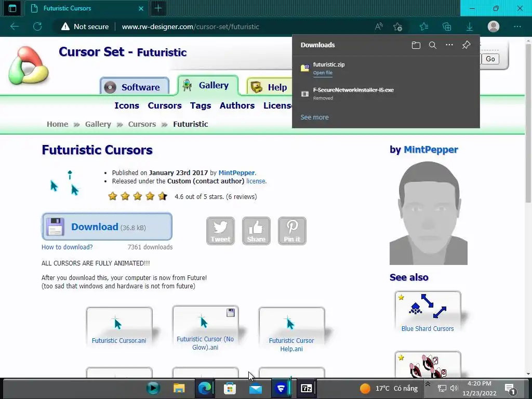Image resolution: width=532 pixels, height=399 pixels.
Task: Add this page to favorites
Action: [x=397, y=26]
